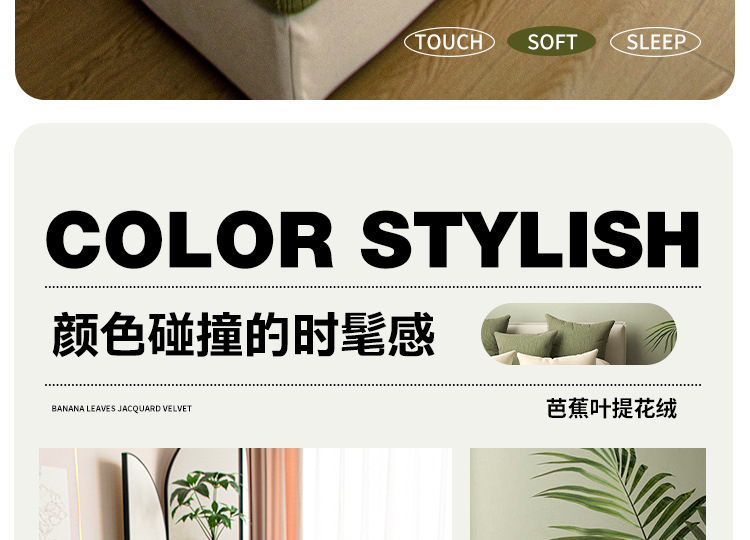Click the green filled SOFT tag
Image resolution: width=750 pixels, height=540 pixels.
click(x=551, y=42)
